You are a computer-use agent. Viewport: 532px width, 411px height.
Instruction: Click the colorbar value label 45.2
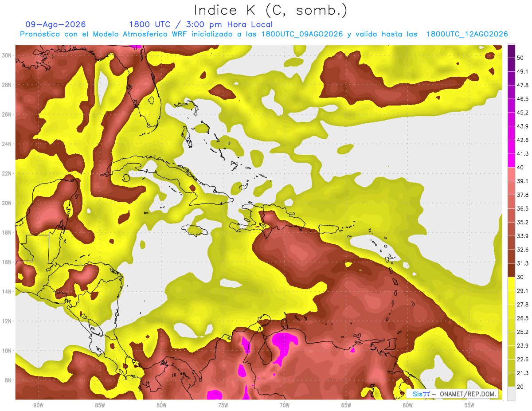coord(523,113)
